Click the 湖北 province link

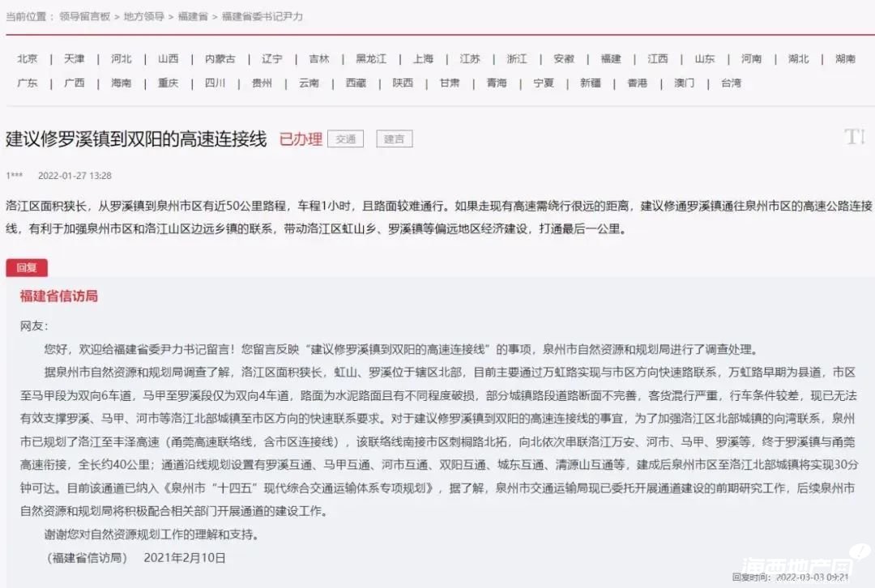pyautogui.click(x=798, y=58)
